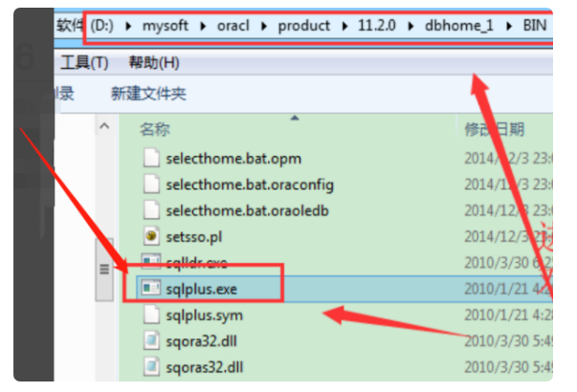Viewport: 577px width, 392px height.
Task: Select the sqlplus.sym file icon
Action: (x=149, y=313)
